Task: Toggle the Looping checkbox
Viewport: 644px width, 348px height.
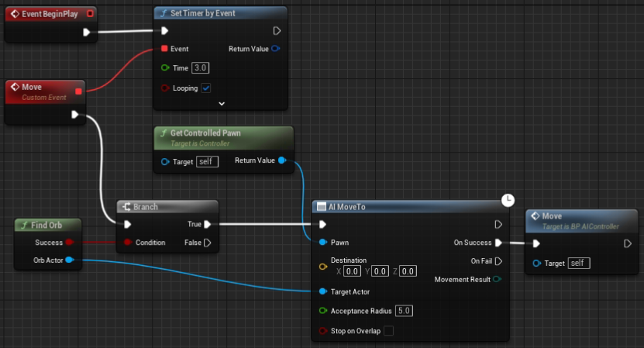Action: point(206,88)
